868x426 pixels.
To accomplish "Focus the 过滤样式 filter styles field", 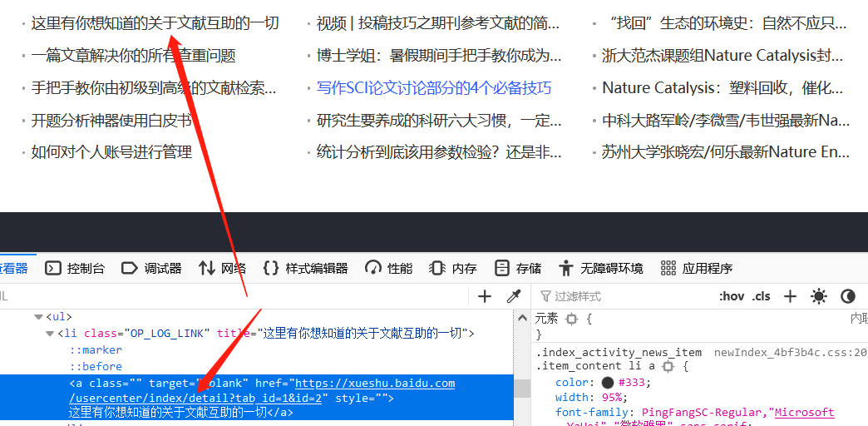I will (625, 296).
